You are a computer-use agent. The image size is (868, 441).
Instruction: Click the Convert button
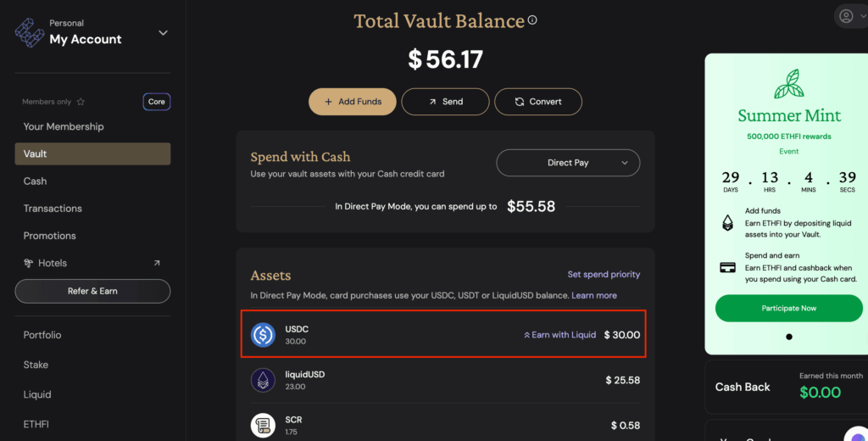tap(538, 102)
